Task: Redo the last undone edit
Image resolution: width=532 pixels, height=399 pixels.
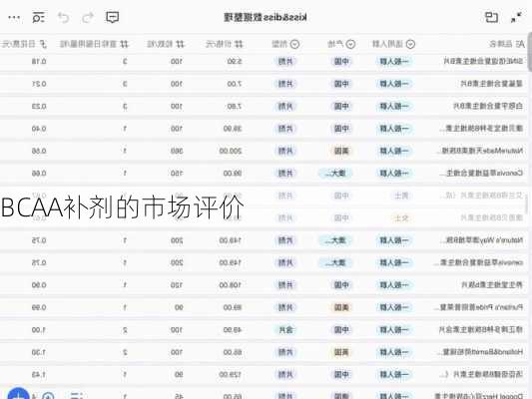Action: 88,17
